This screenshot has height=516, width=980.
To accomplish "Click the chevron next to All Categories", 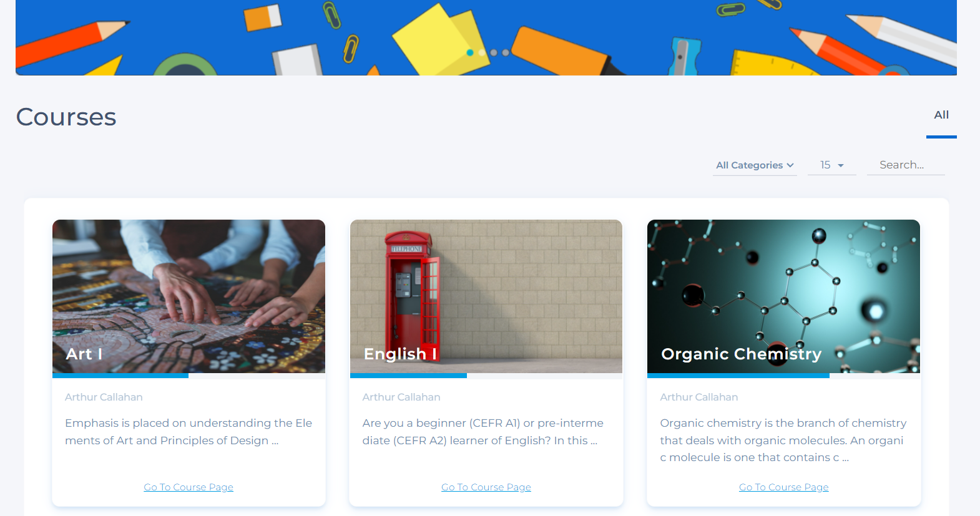I will click(x=790, y=165).
